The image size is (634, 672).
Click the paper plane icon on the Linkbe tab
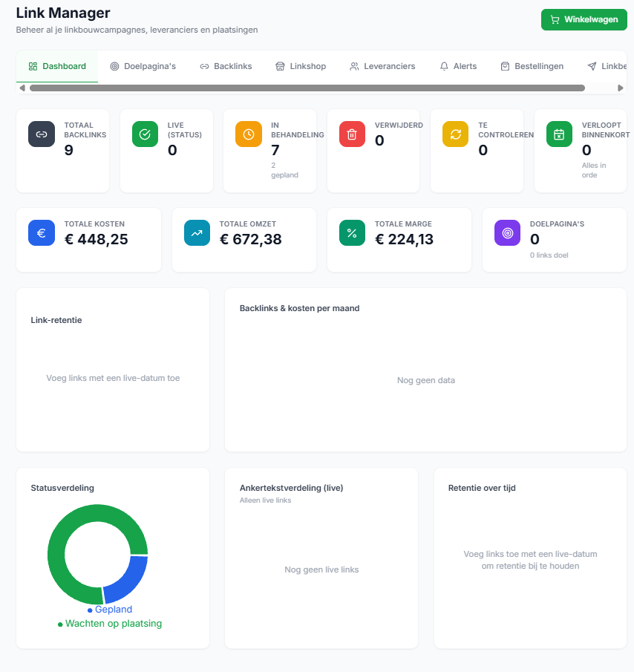(x=592, y=66)
